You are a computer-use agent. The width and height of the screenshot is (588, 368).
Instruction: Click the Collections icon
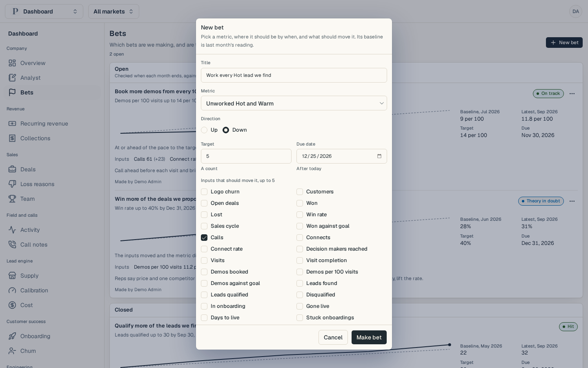point(12,138)
